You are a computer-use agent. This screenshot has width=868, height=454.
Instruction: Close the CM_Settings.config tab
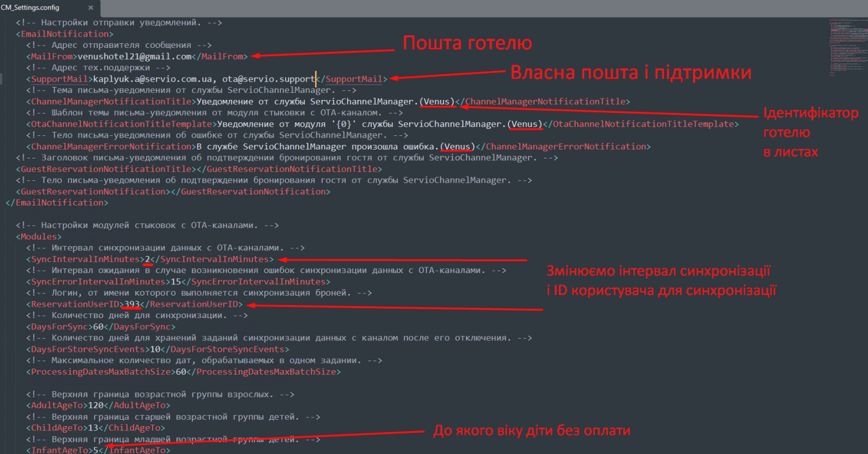click(90, 8)
